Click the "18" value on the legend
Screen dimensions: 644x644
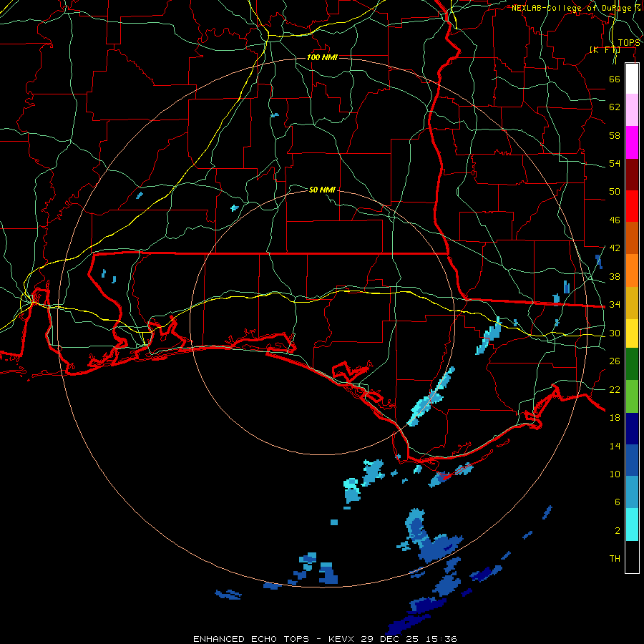pyautogui.click(x=615, y=418)
